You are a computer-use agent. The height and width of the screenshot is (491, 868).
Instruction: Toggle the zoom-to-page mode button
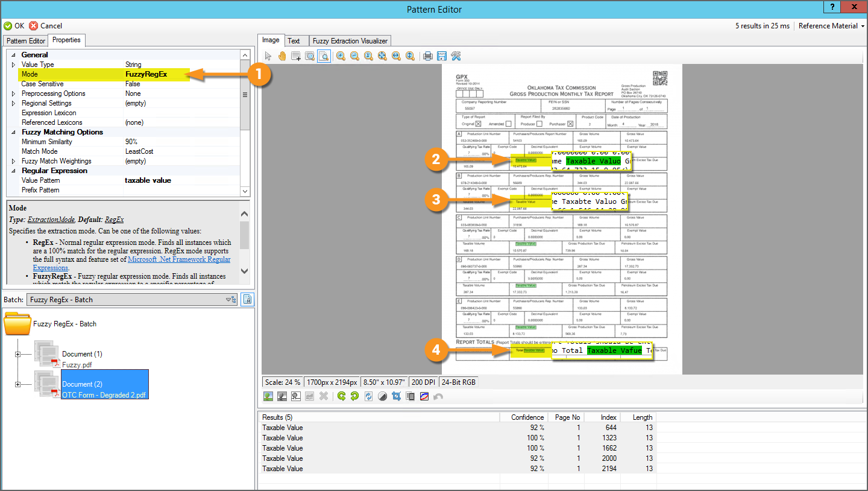pos(324,56)
